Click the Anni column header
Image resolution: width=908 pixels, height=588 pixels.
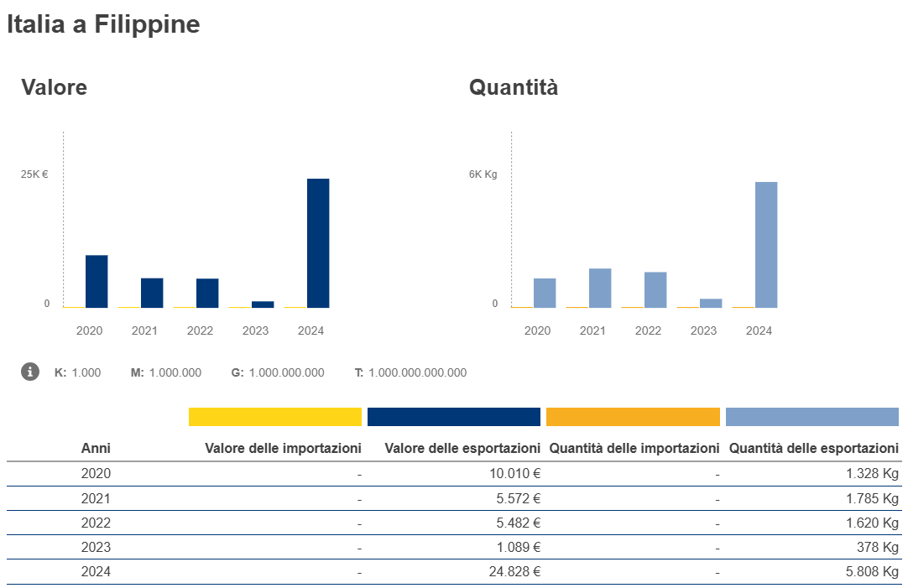[96, 449]
